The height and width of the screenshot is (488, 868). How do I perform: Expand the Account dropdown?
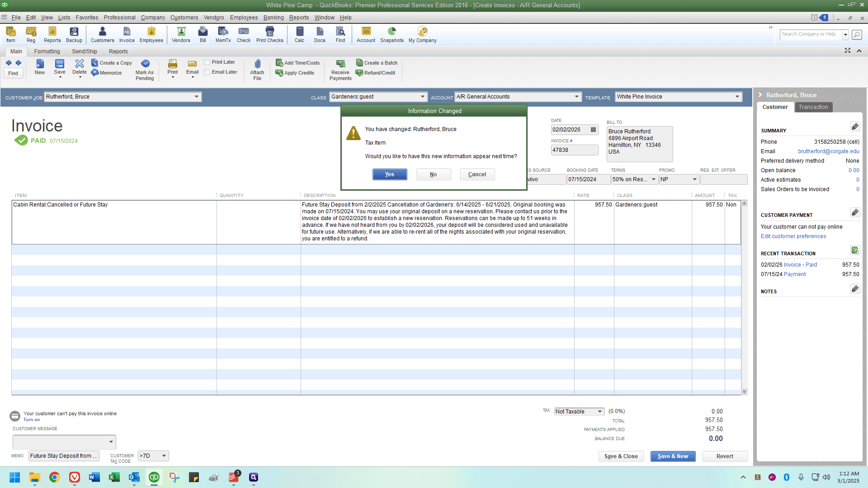[x=577, y=97]
